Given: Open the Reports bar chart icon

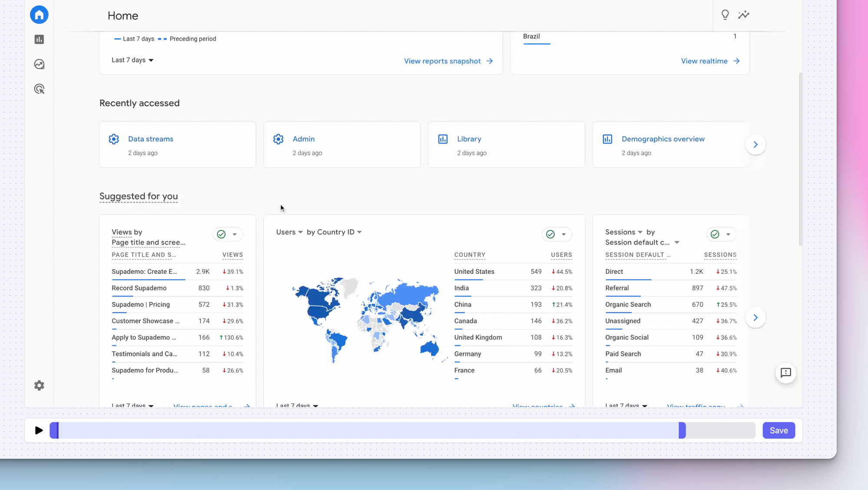Looking at the screenshot, I should click(39, 39).
